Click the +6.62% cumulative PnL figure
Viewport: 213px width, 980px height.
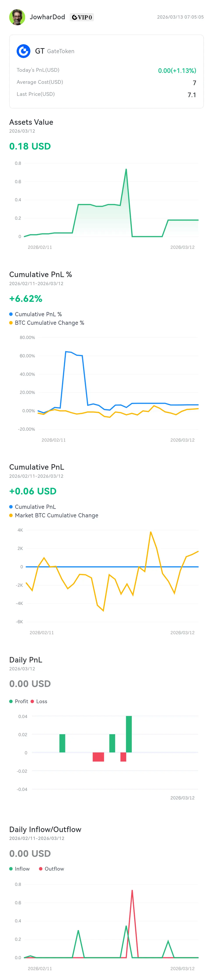tap(26, 299)
